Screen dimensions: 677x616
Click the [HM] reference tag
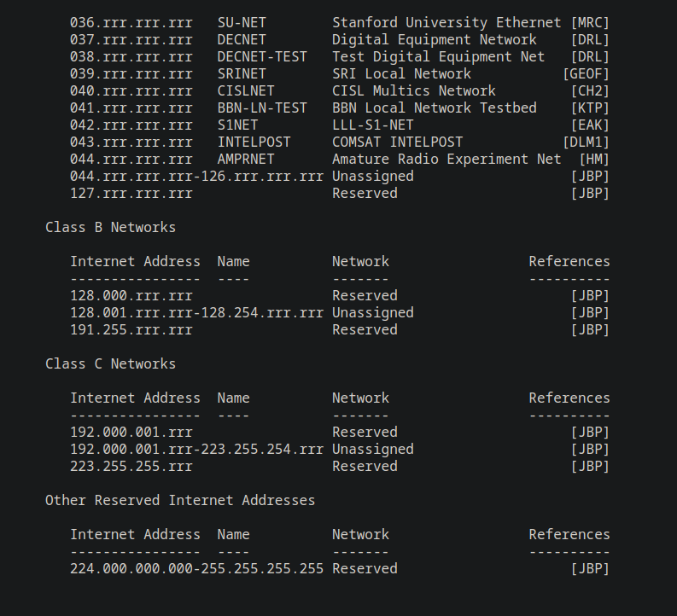click(x=594, y=160)
